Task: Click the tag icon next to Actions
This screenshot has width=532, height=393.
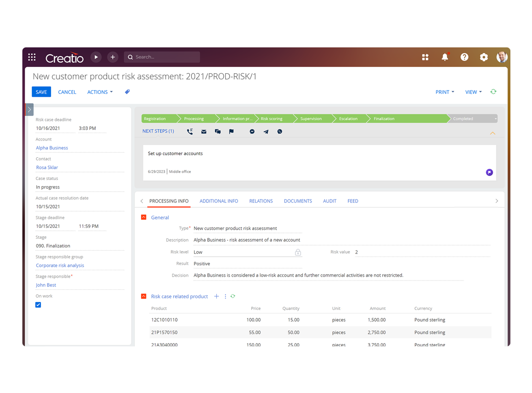Action: click(127, 92)
